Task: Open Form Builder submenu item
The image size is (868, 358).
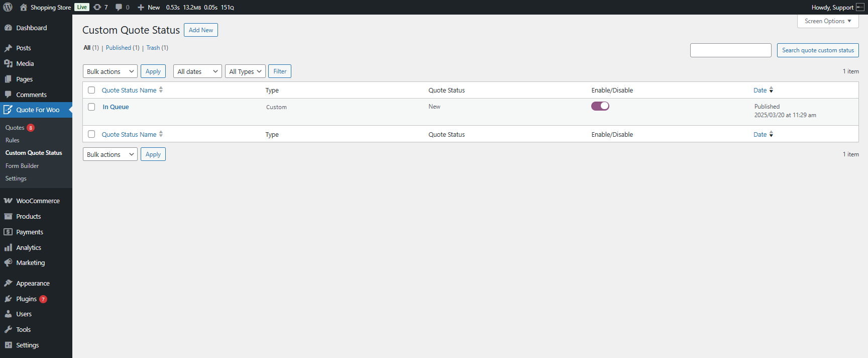Action: click(22, 166)
